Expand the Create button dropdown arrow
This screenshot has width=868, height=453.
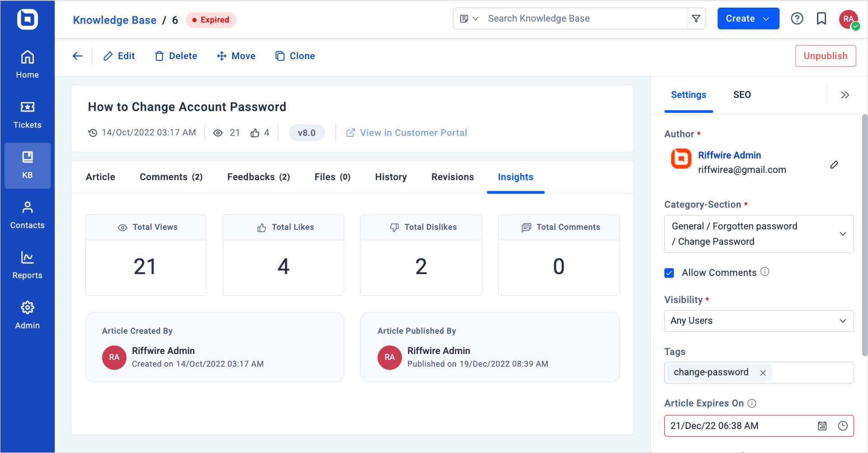pyautogui.click(x=766, y=19)
